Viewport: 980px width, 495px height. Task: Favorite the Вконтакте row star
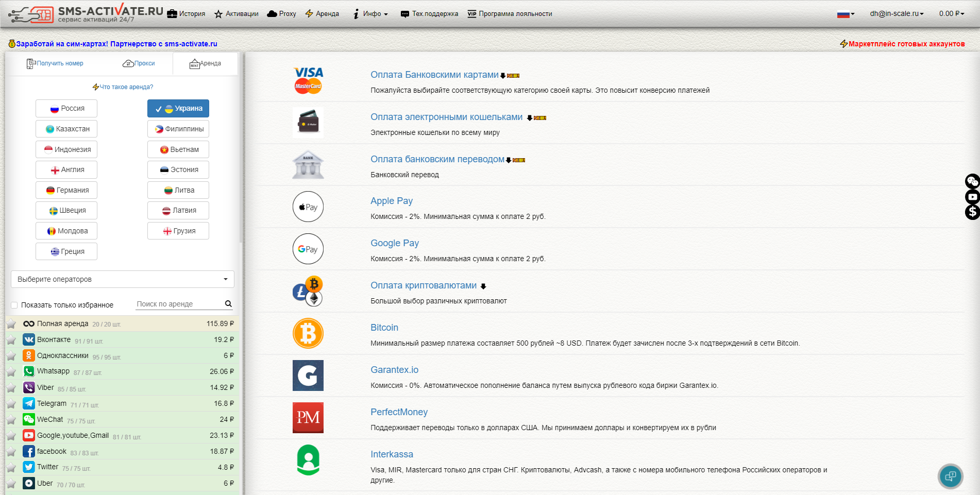pyautogui.click(x=11, y=340)
